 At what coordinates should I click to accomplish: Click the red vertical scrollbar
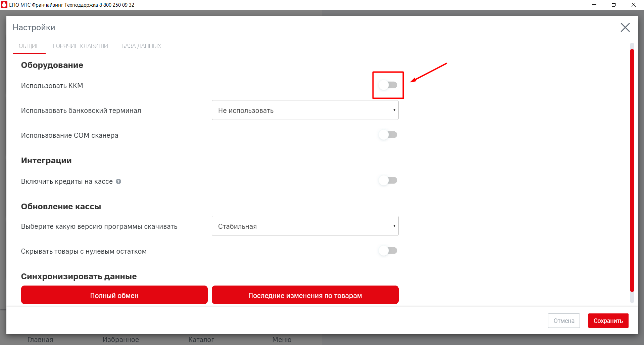632,168
